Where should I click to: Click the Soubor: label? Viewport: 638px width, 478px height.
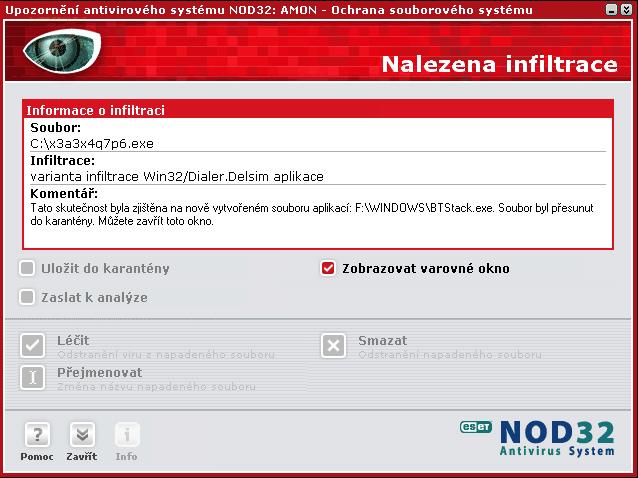pos(56,127)
